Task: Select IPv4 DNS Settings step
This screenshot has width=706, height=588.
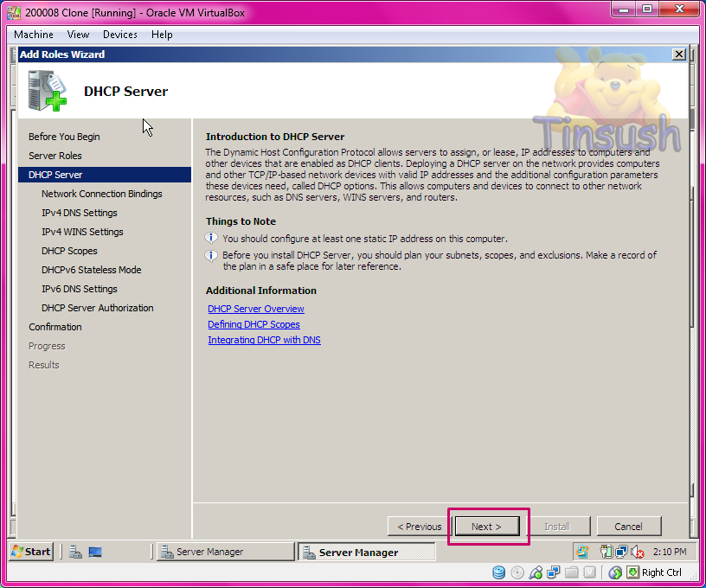Action: click(x=80, y=213)
